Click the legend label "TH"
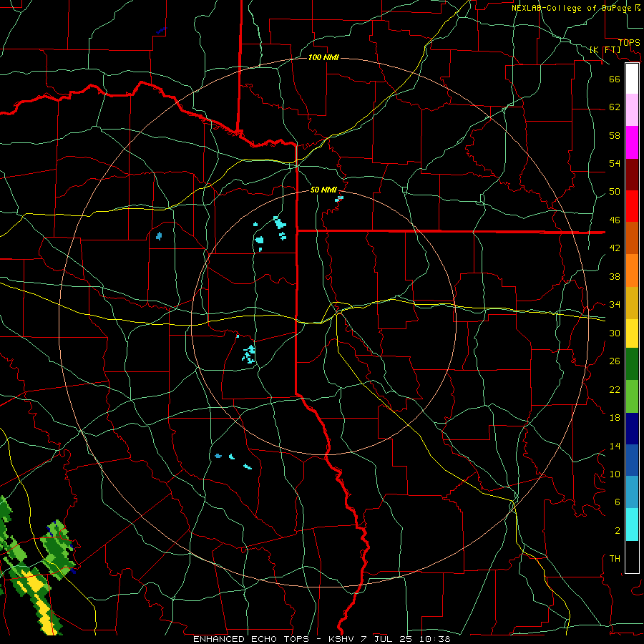 615,559
